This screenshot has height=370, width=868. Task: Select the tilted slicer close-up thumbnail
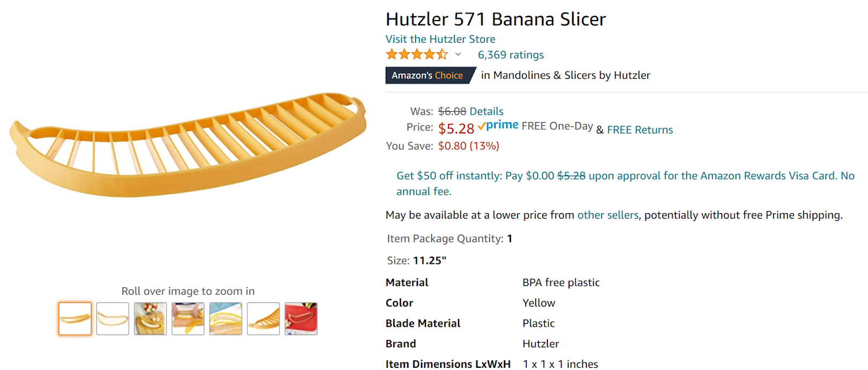pyautogui.click(x=263, y=318)
